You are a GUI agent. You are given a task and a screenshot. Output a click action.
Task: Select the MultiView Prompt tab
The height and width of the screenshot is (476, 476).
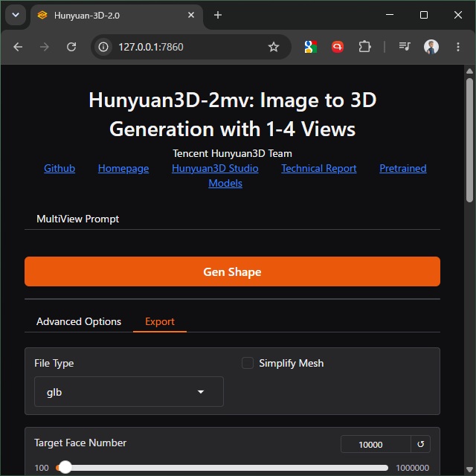point(77,219)
